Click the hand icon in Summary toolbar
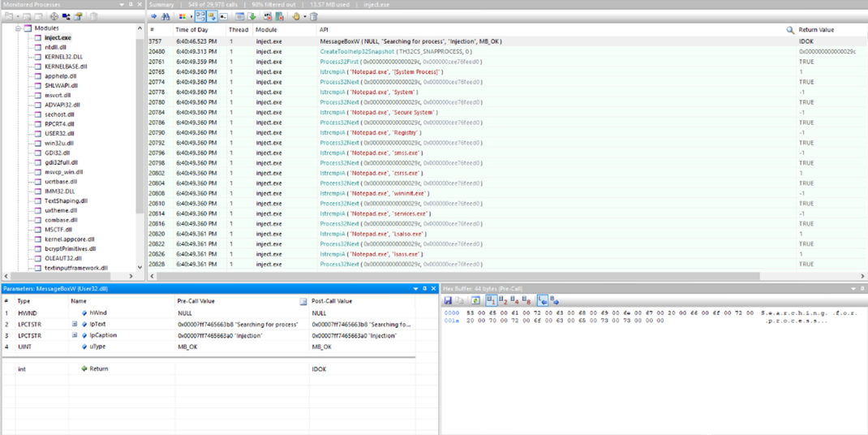The image size is (868, 435). (295, 16)
